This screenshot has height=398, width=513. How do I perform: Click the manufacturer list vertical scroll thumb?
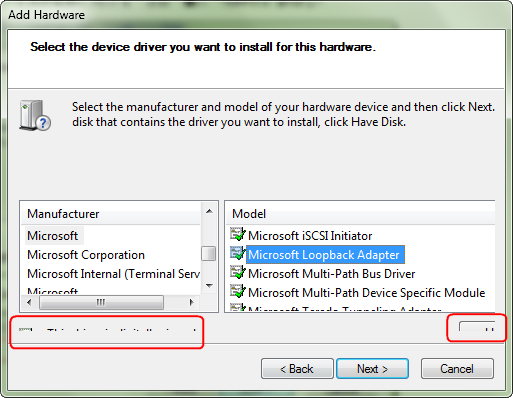coord(209,253)
